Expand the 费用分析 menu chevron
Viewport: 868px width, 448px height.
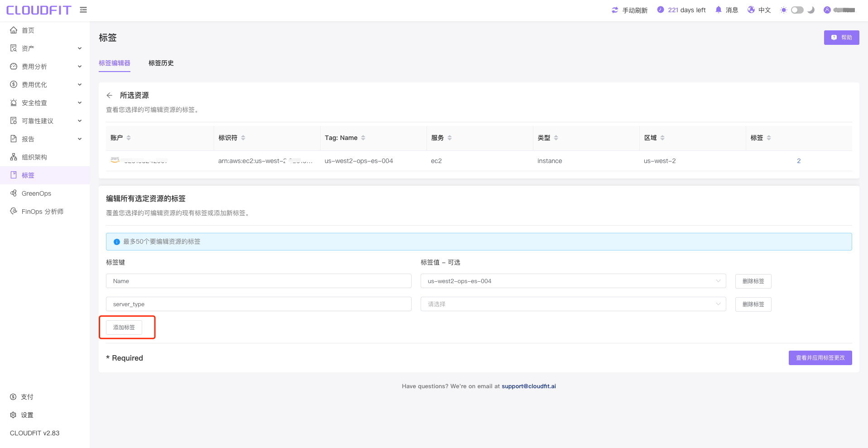pyautogui.click(x=80, y=67)
